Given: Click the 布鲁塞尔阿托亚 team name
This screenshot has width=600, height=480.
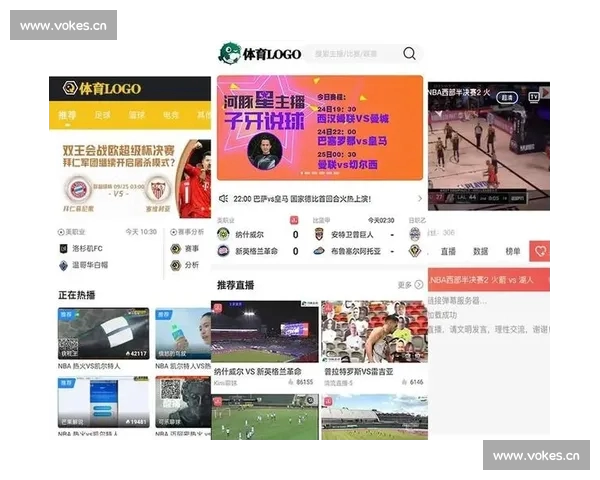Looking at the screenshot, I should coord(356,251).
